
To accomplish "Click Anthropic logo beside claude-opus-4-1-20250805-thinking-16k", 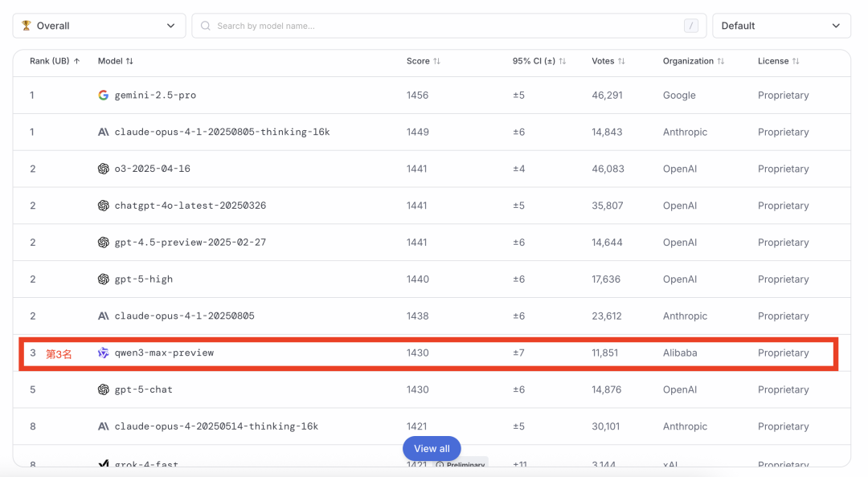I will (104, 132).
